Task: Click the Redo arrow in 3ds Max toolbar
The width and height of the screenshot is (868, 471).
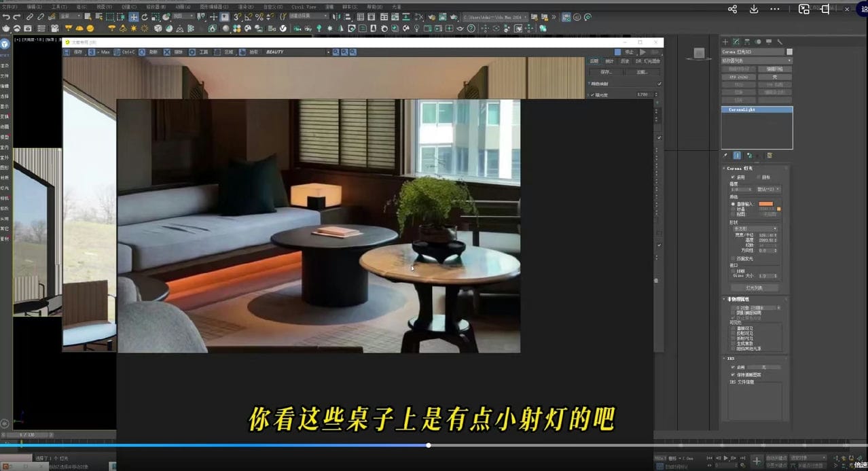Action: pos(17,17)
